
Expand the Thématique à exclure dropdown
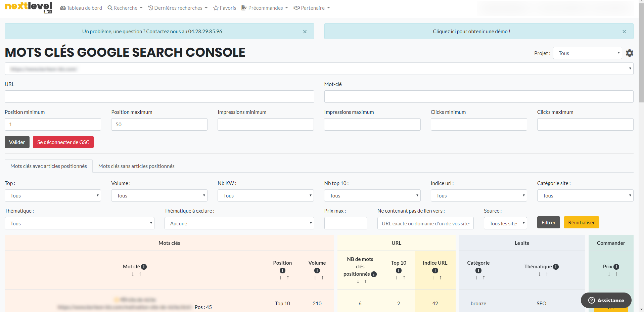239,223
